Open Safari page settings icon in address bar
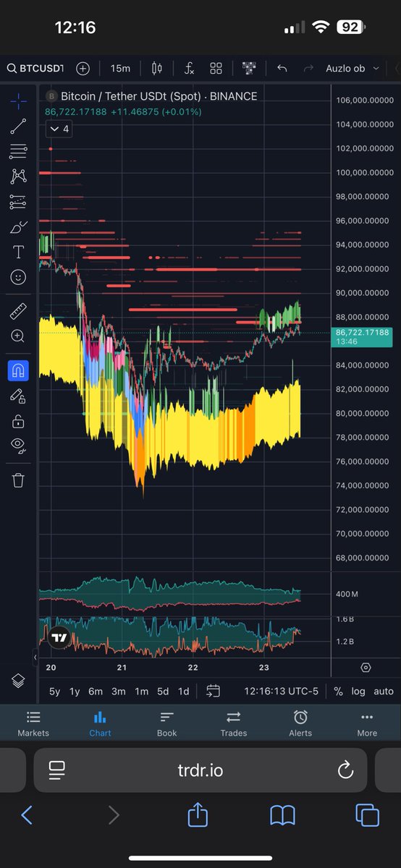401x868 pixels. (57, 770)
